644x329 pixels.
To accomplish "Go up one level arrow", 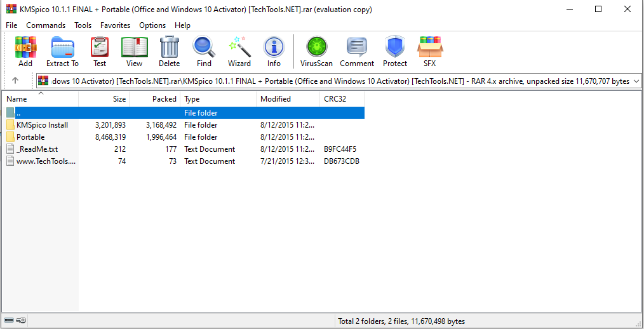I will (15, 81).
